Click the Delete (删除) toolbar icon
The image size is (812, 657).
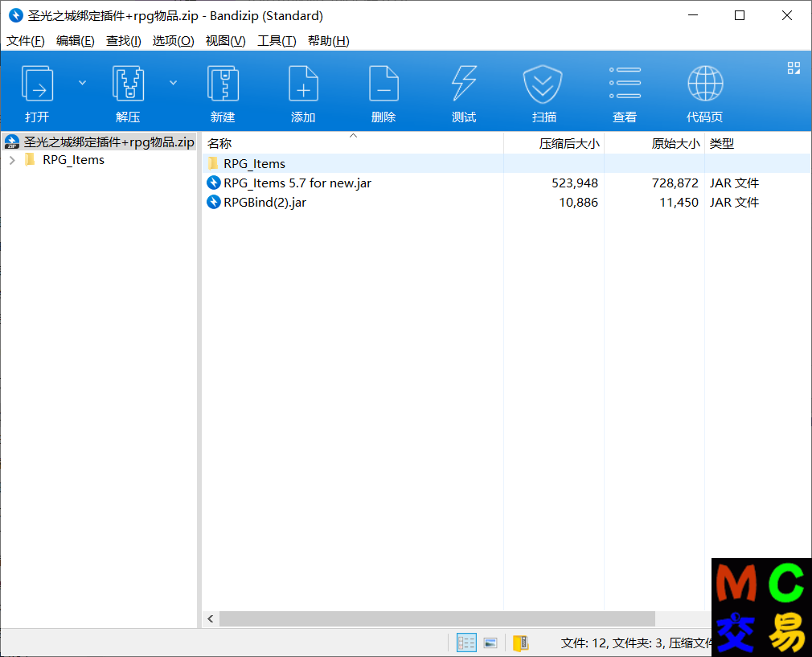383,84
